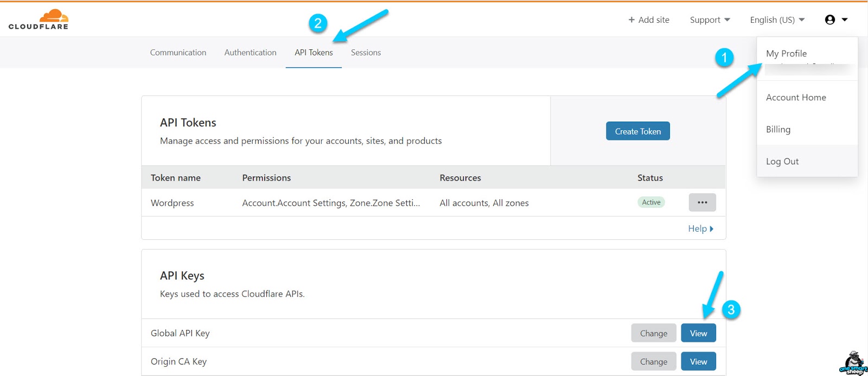Click the Token name column header
This screenshot has height=376, width=868.
[x=176, y=178]
